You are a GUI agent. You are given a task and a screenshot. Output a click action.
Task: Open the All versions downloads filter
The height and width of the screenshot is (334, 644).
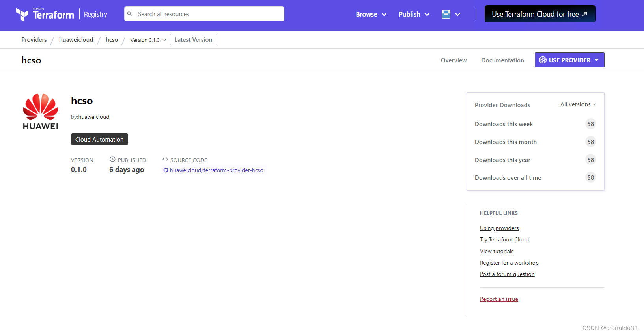point(578,104)
